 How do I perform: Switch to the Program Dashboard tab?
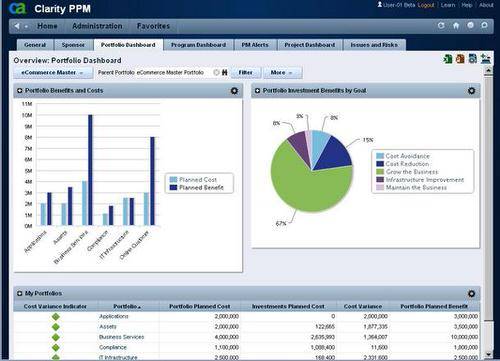[x=198, y=45]
